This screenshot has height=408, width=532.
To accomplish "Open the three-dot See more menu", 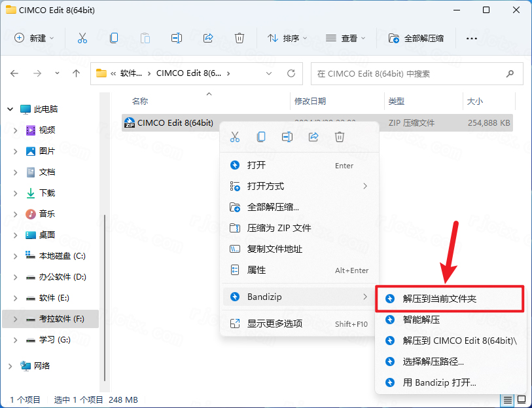I will pos(472,39).
